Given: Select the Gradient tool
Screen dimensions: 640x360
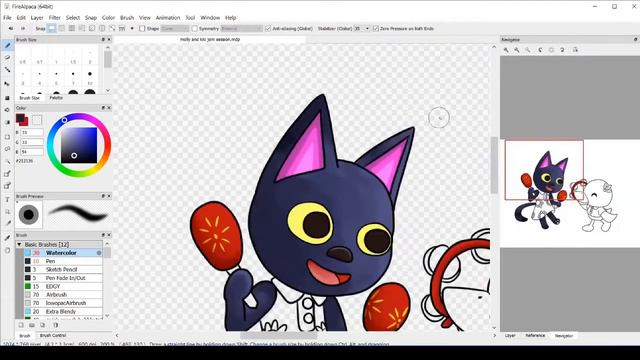Looking at the screenshot, I should pyautogui.click(x=7, y=122).
